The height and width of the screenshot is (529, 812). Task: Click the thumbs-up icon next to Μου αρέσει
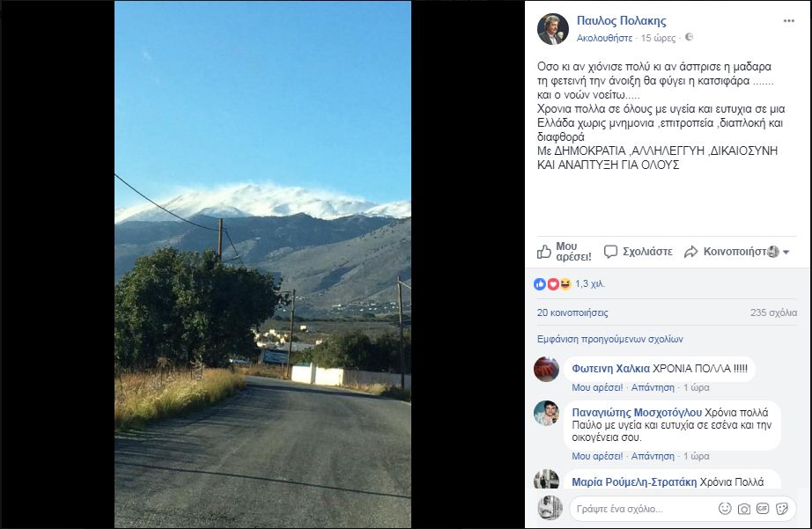pos(543,252)
